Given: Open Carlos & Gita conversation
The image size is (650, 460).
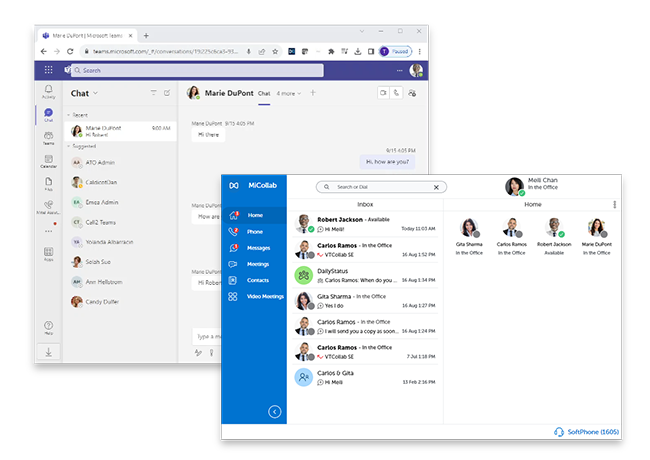Looking at the screenshot, I should point(365,378).
